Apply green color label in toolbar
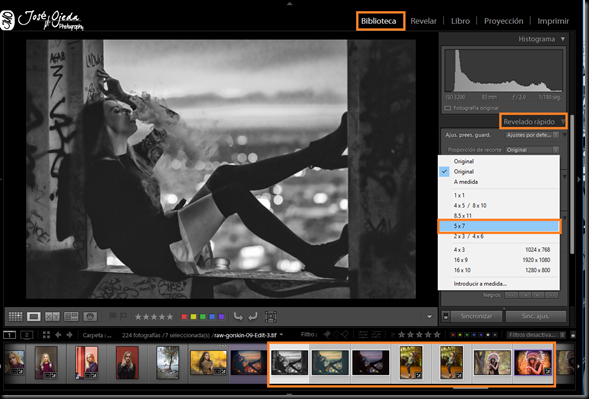 tap(202, 317)
